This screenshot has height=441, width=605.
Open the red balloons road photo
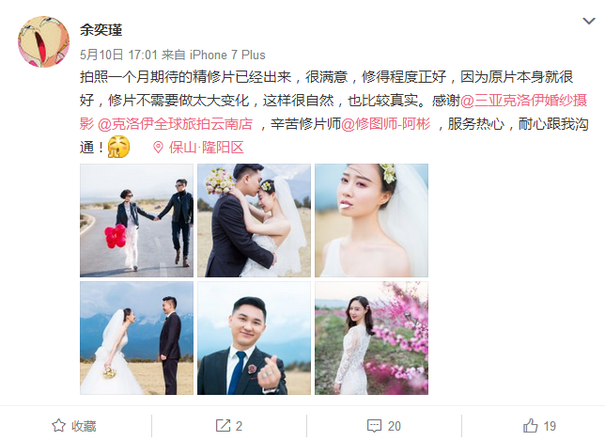point(137,220)
